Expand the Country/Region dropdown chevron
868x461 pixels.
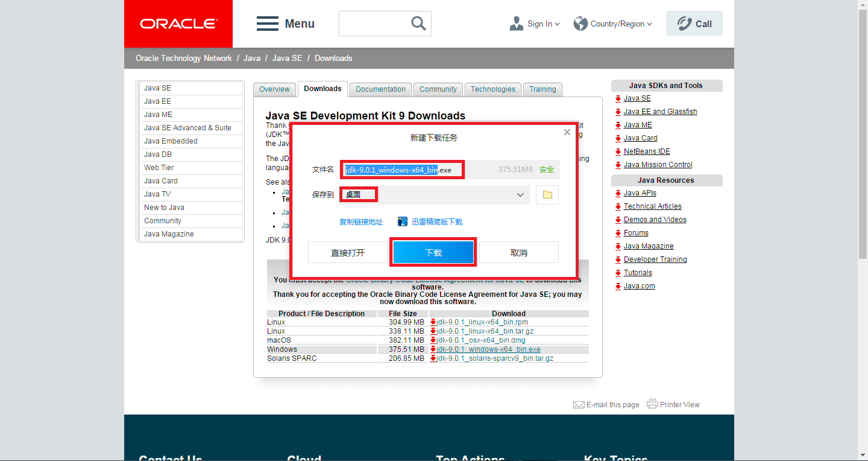[x=649, y=24]
